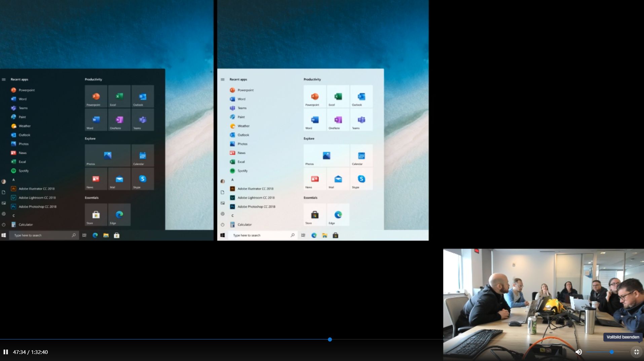This screenshot has width=644, height=361.
Task: Click the webcam meeting room thumbnail
Action: (543, 304)
